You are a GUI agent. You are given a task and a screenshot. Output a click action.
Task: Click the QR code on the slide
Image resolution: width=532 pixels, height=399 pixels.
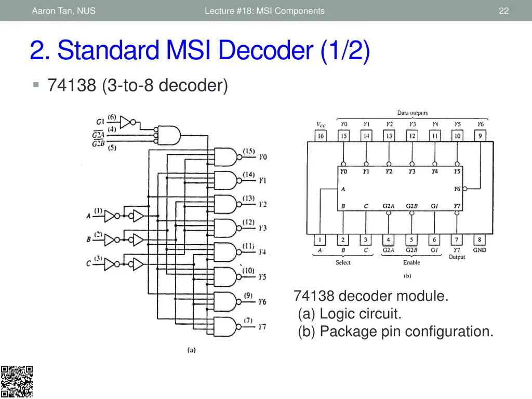click(17, 381)
